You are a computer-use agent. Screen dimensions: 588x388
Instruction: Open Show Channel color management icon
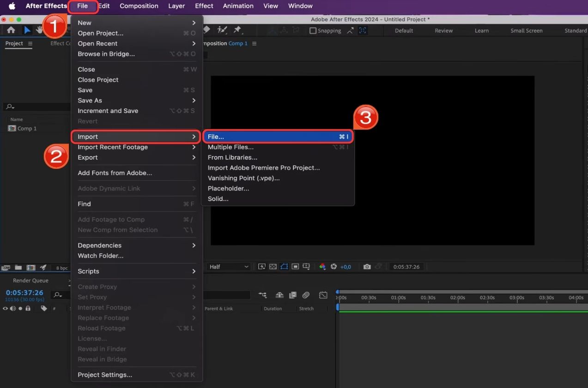point(322,267)
